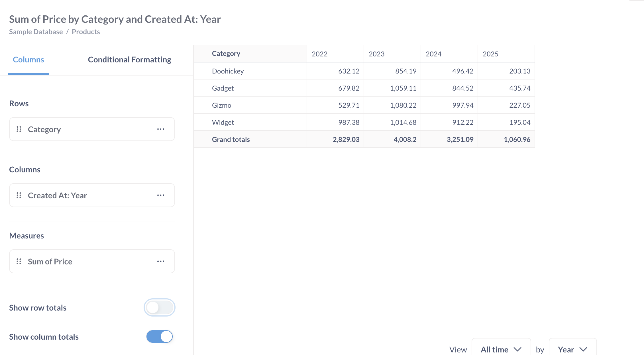This screenshot has width=644, height=355.
Task: Click drag handle icon beside Category
Action: tap(19, 129)
